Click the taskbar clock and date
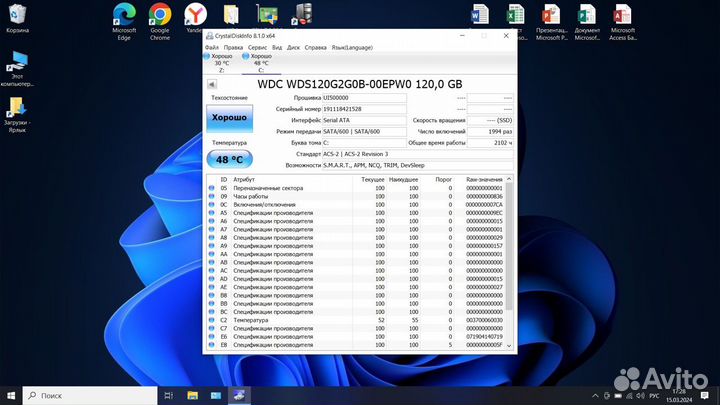720x405 pixels. coord(679,396)
